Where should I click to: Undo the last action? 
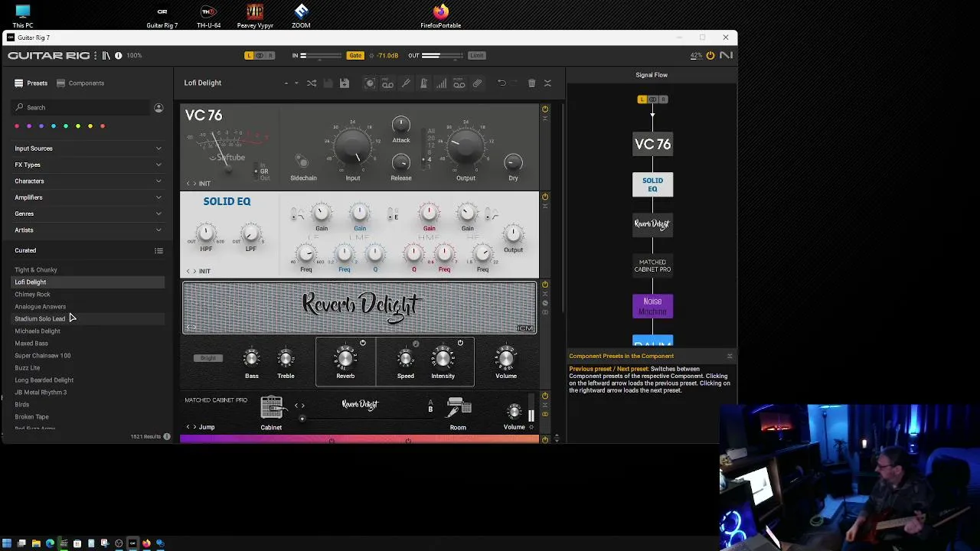click(x=501, y=83)
